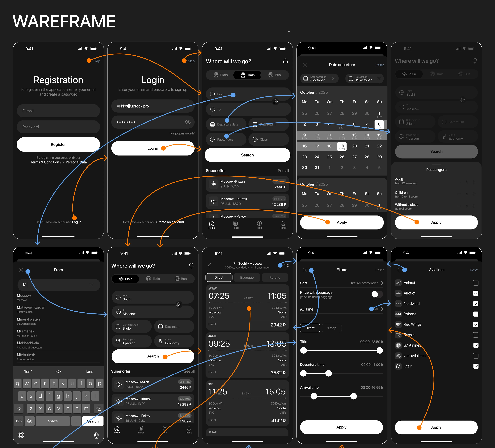Uncheck the Utair airline checkbox
Screen dimensions: 495x448
[x=476, y=366]
